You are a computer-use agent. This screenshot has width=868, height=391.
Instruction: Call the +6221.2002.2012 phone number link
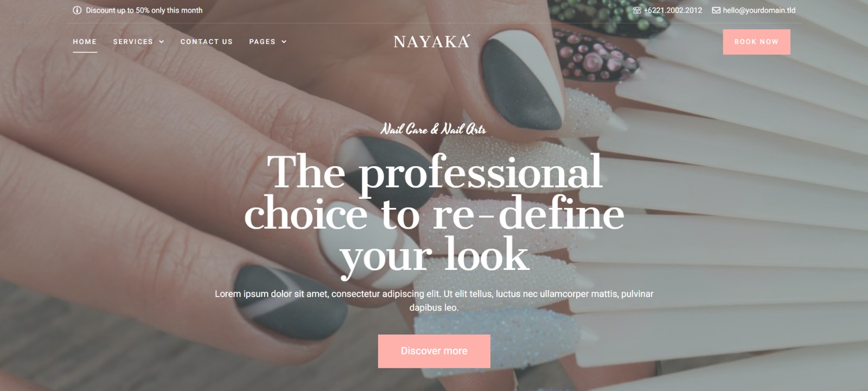pos(673,10)
